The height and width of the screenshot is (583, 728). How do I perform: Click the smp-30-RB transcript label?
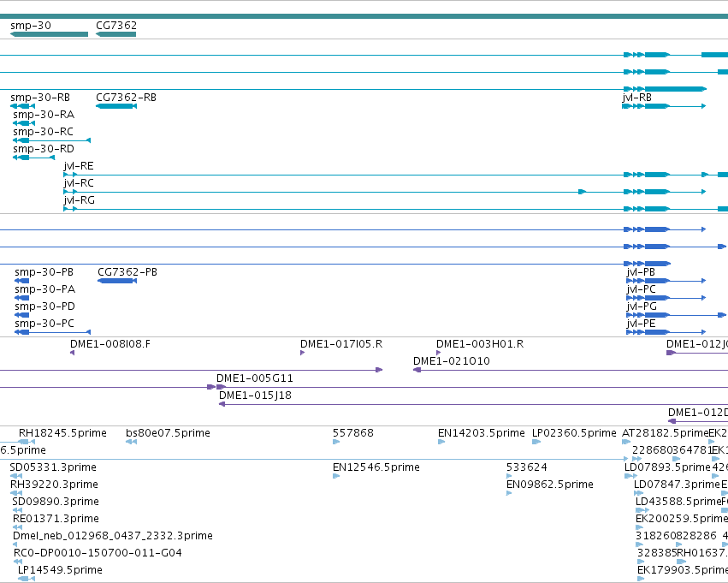pos(40,98)
